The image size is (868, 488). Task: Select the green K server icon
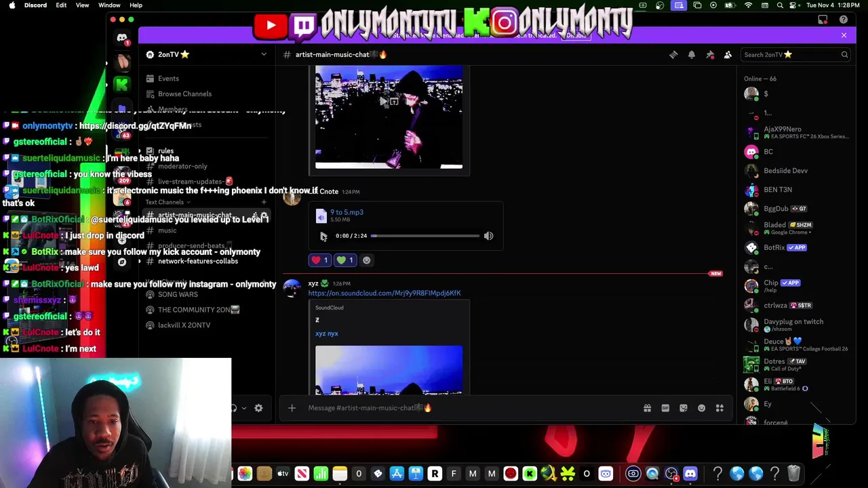122,84
